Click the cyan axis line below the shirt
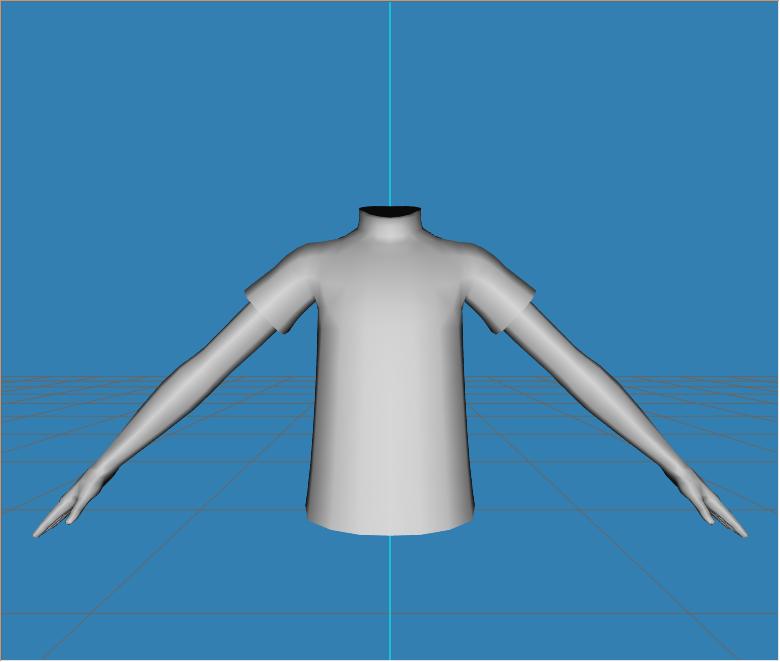 tap(390, 600)
